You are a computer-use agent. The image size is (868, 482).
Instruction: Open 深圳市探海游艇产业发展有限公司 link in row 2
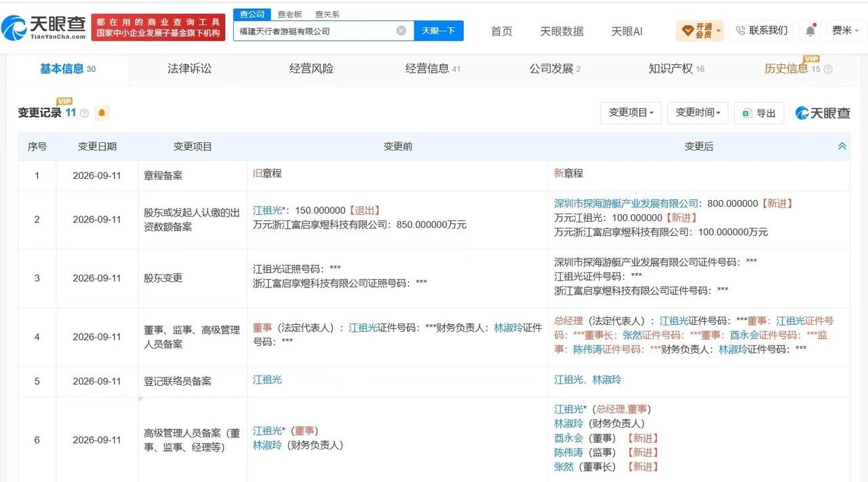coord(626,203)
